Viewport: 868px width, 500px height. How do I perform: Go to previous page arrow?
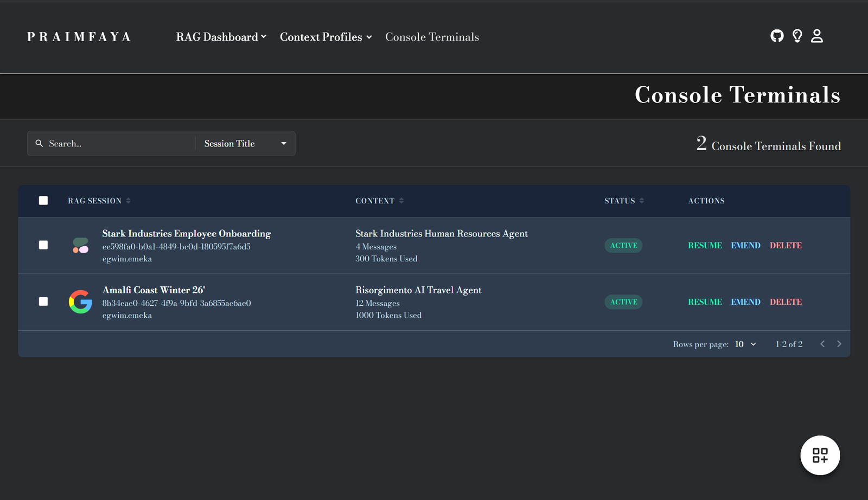(x=822, y=344)
